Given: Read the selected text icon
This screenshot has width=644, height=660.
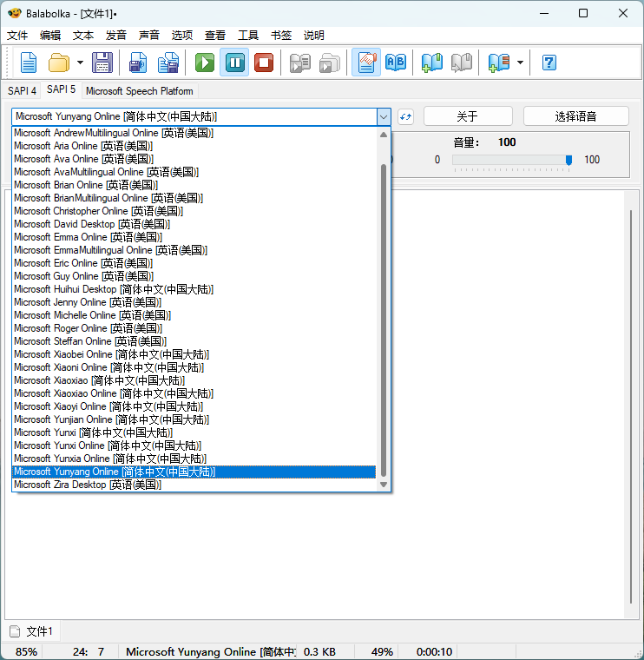Looking at the screenshot, I should pos(329,63).
